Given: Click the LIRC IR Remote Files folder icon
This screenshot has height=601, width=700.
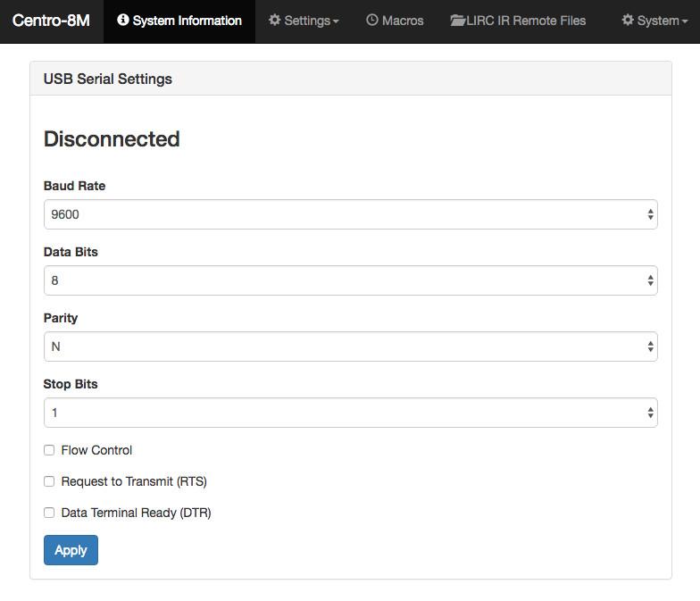Looking at the screenshot, I should point(457,21).
